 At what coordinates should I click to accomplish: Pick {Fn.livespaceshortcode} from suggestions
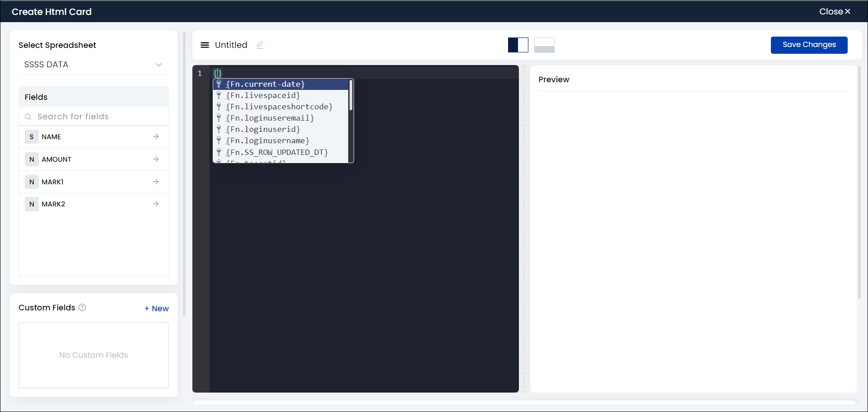279,107
